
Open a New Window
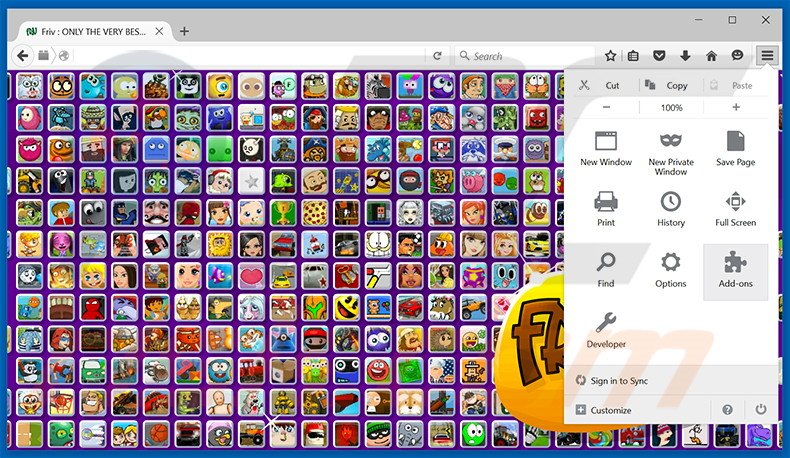pyautogui.click(x=606, y=150)
